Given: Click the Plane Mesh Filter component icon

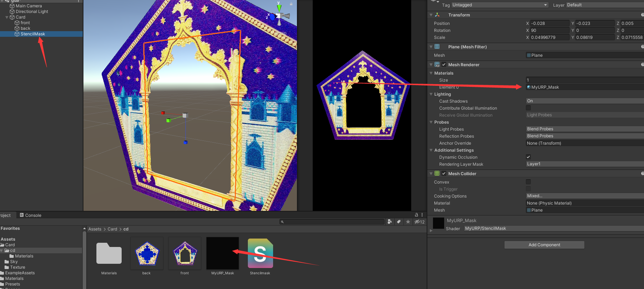Looking at the screenshot, I should click(437, 47).
